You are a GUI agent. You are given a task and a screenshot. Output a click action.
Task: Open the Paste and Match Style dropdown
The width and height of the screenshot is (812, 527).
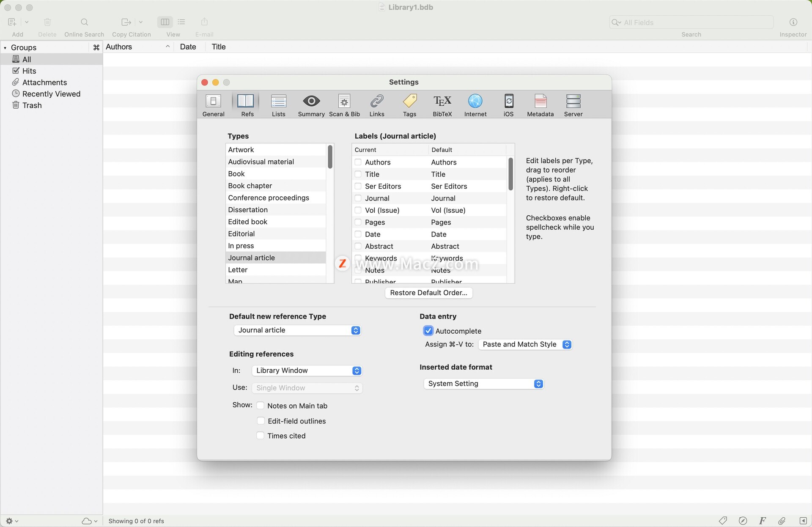tap(525, 344)
